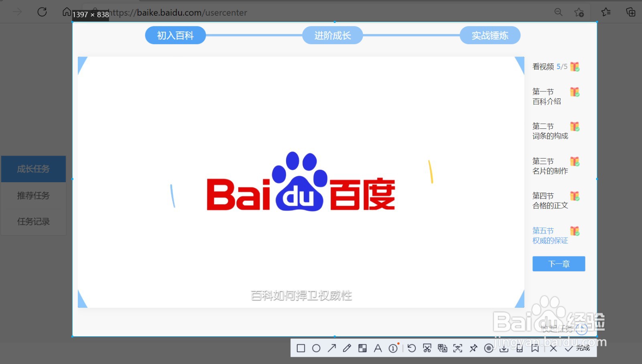Select lesson 第一节 百科介绍
The width and height of the screenshot is (642, 364).
tap(547, 97)
